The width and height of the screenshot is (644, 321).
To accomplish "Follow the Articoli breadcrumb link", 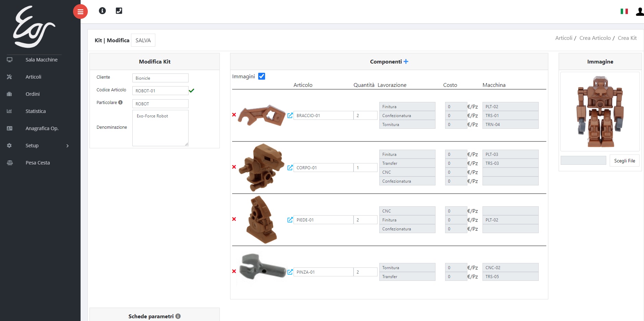I will (x=564, y=38).
